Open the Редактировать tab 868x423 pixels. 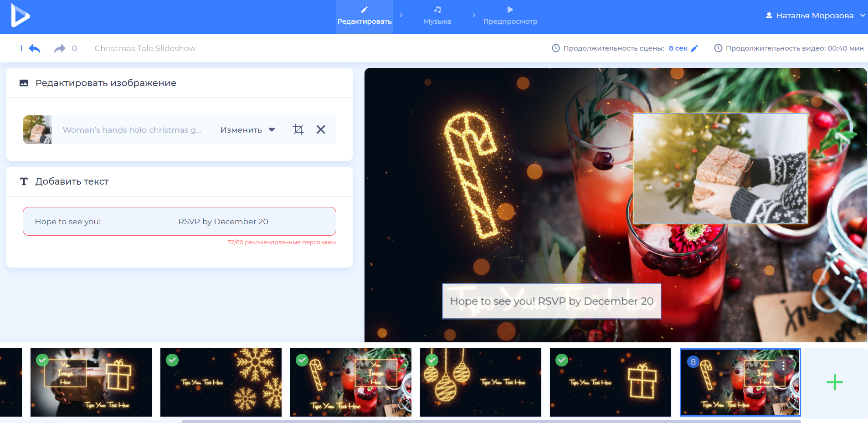coord(365,16)
